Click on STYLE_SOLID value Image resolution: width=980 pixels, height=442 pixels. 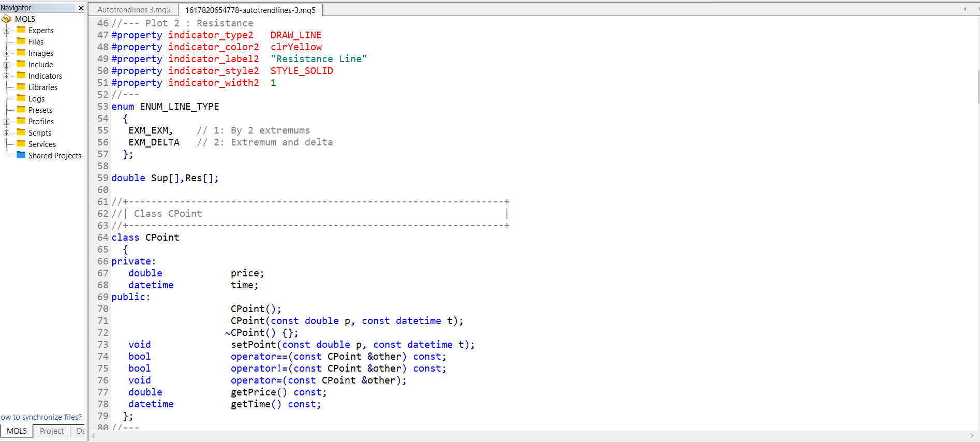click(x=302, y=71)
